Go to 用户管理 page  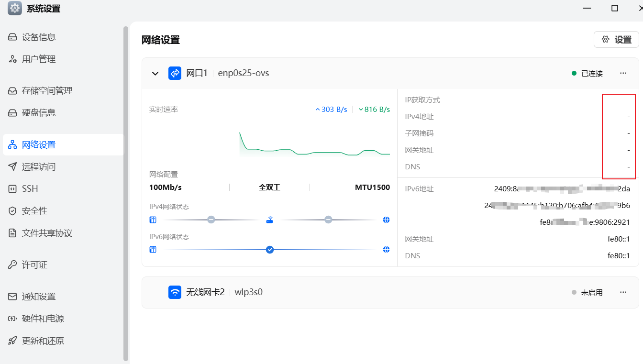[38, 59]
